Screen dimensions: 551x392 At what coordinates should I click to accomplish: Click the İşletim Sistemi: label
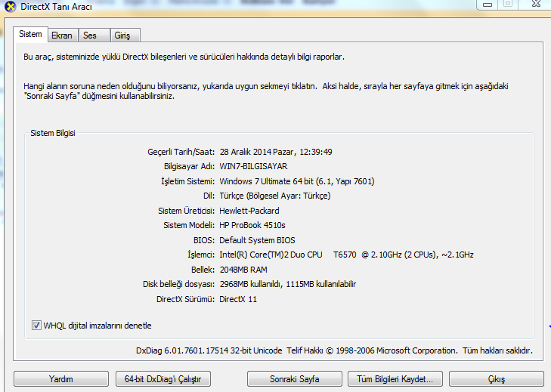[x=187, y=181]
